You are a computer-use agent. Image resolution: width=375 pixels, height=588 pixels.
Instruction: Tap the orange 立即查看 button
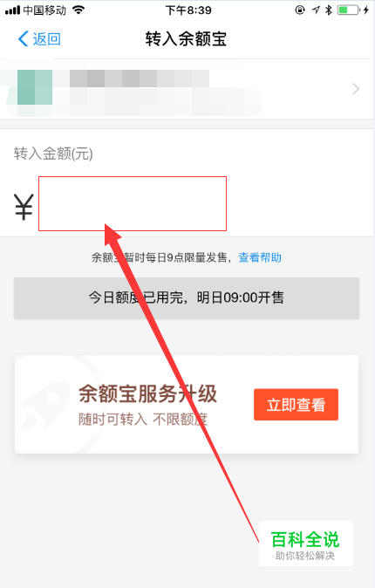pos(296,405)
